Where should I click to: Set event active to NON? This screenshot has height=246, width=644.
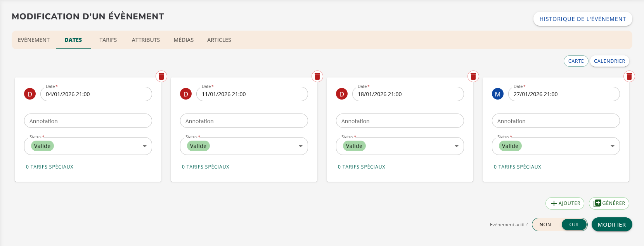[x=545, y=225]
